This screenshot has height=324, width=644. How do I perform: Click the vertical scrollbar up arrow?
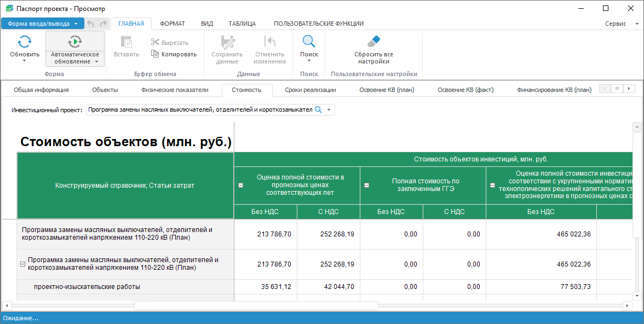point(637,127)
